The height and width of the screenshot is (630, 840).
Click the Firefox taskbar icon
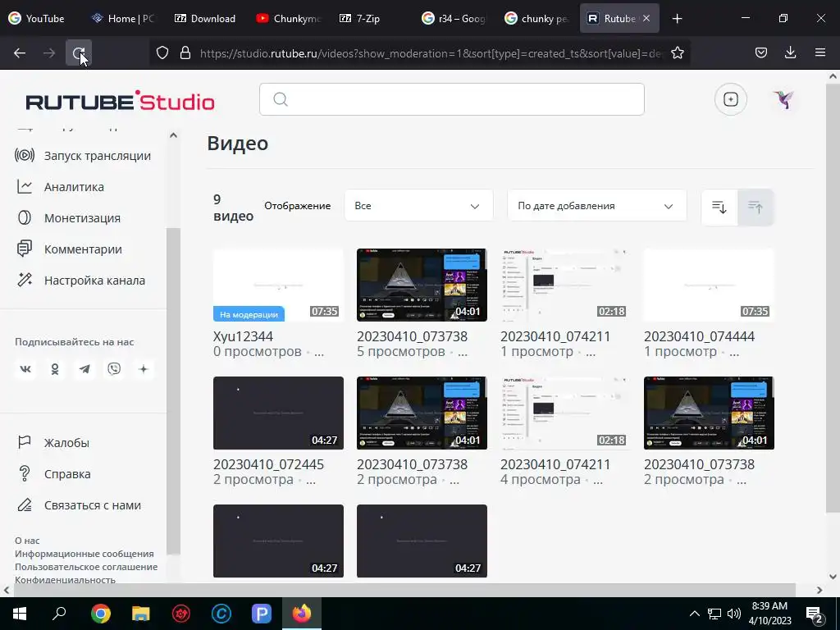pos(302,614)
